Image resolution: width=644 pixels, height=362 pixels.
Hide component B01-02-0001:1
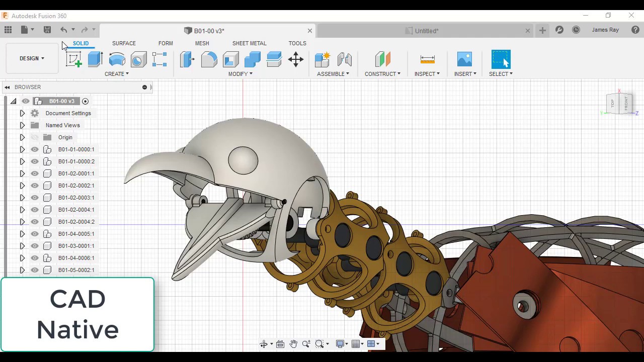click(x=35, y=173)
